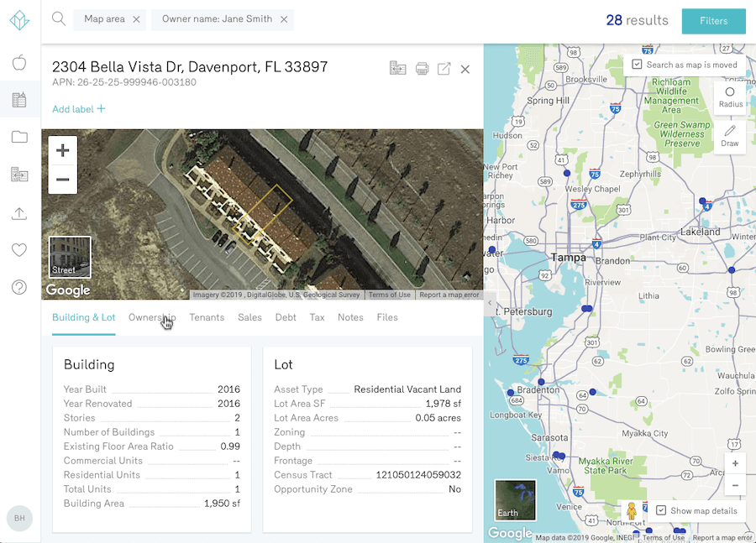Select the Radius search tool
The width and height of the screenshot is (756, 543).
[730, 97]
